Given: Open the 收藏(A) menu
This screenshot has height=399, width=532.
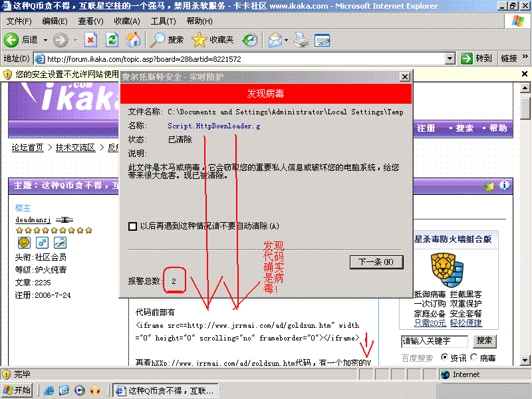Looking at the screenshot, I should pos(127,21).
